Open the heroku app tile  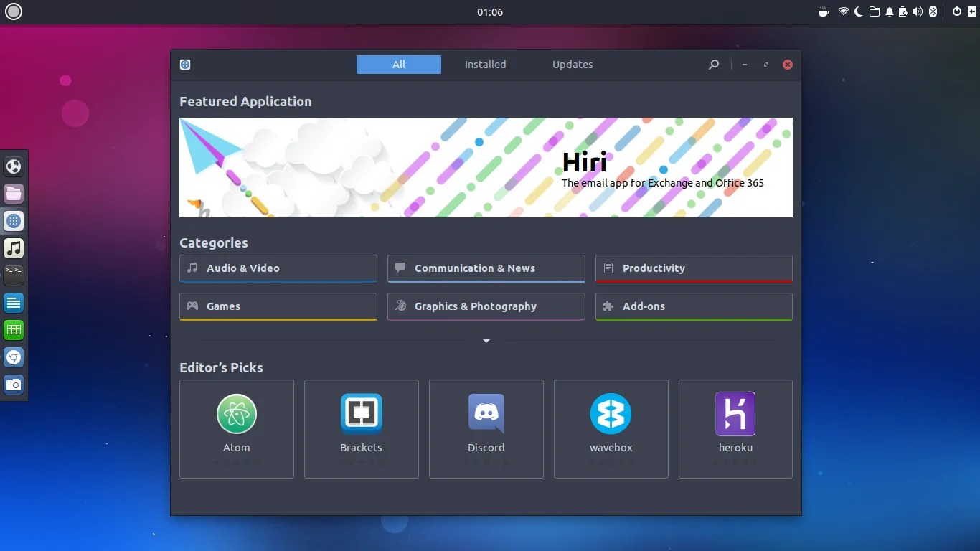[x=735, y=429]
